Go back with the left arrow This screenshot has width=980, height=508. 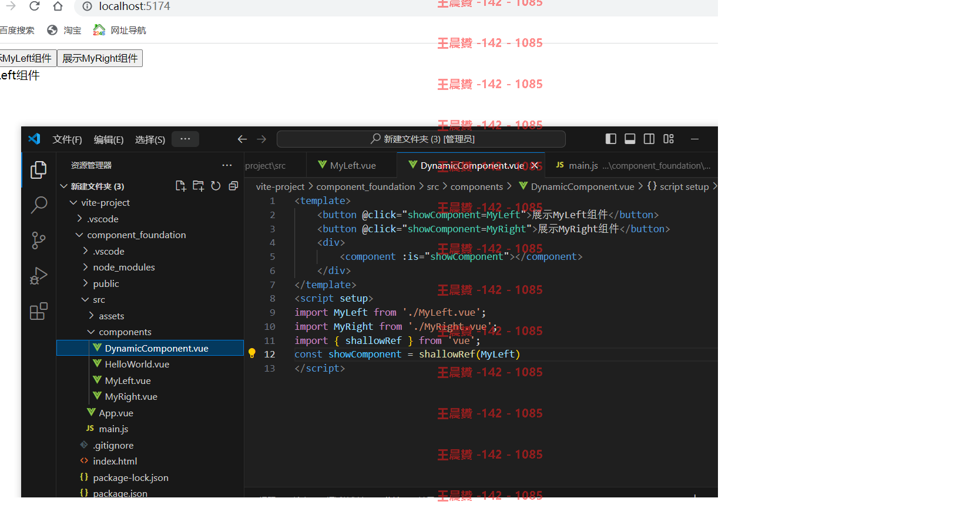pos(242,139)
